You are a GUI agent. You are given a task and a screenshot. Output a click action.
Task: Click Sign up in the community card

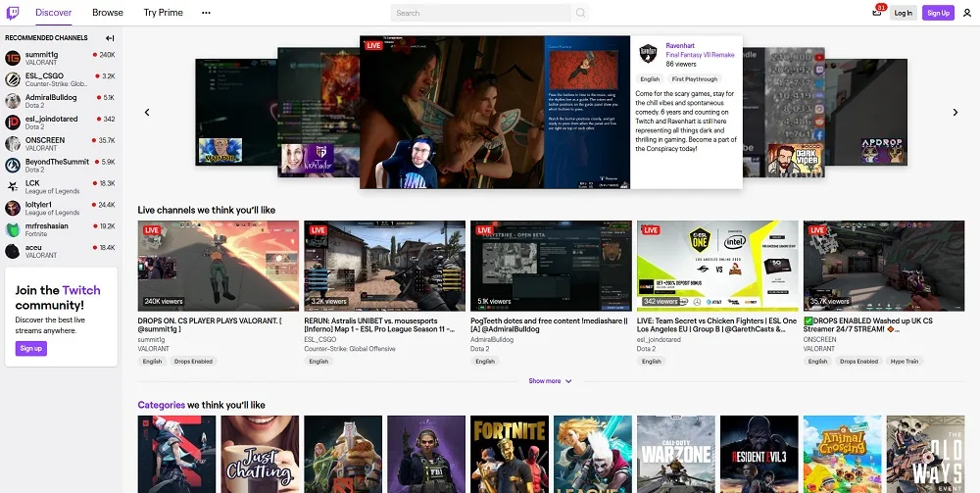pyautogui.click(x=30, y=348)
